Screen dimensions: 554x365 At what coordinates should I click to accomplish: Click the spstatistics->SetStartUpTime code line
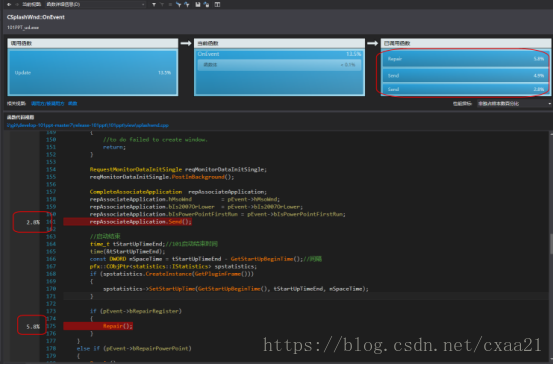pyautogui.click(x=236, y=289)
